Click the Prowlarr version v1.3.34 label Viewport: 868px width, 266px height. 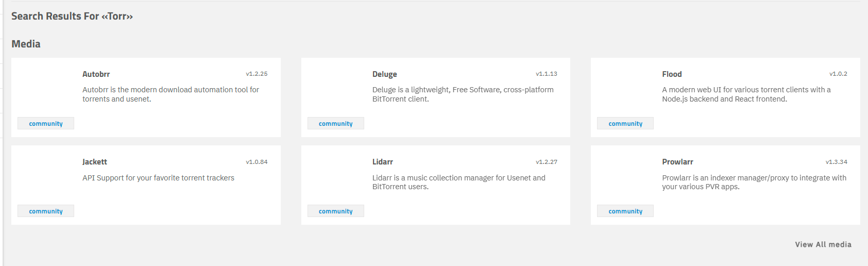pyautogui.click(x=837, y=162)
